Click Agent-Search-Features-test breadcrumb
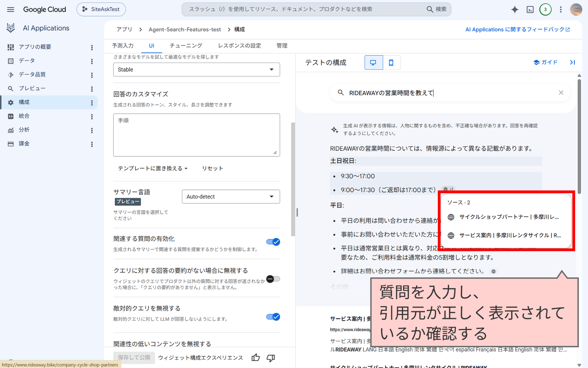The image size is (588, 368). point(185,29)
